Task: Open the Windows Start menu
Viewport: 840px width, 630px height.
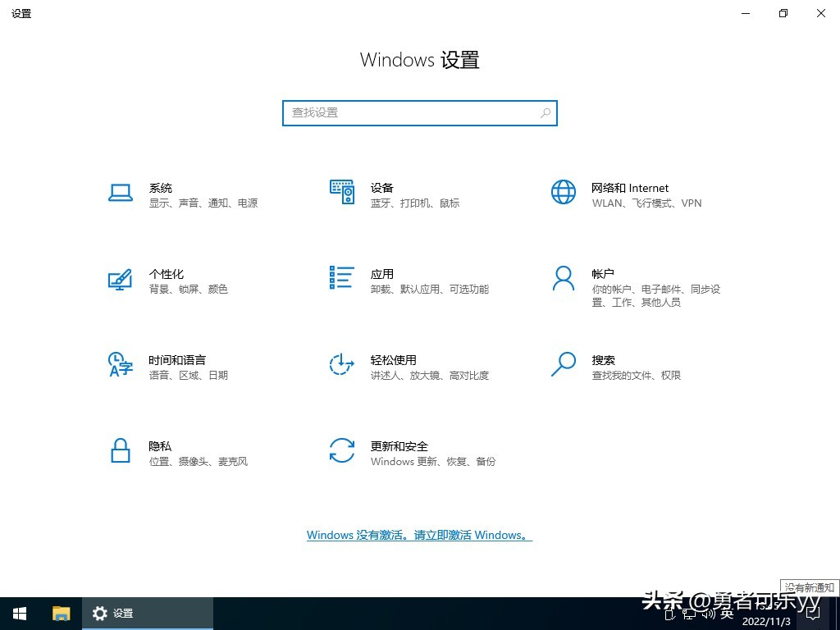Action: pos(19,613)
